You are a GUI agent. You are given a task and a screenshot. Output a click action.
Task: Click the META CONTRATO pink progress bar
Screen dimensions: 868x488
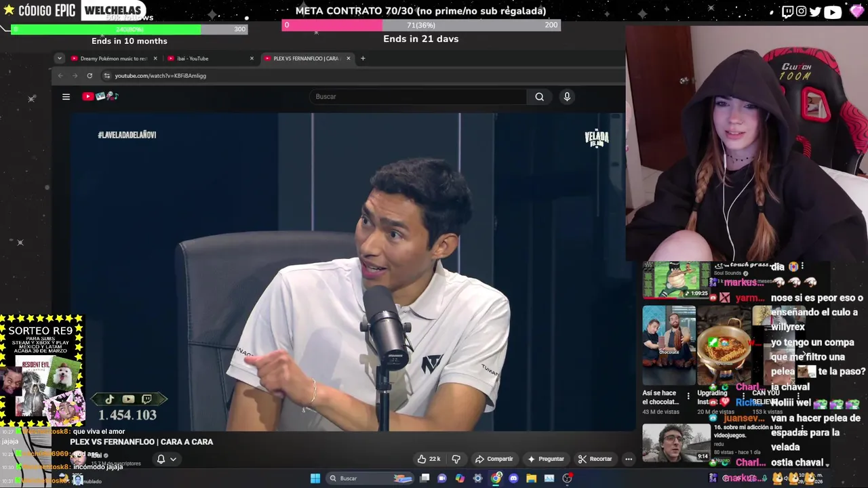[x=421, y=25]
